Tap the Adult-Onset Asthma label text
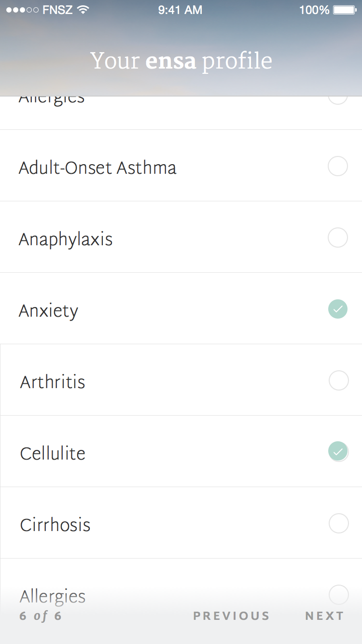This screenshot has width=362, height=644. point(97,168)
